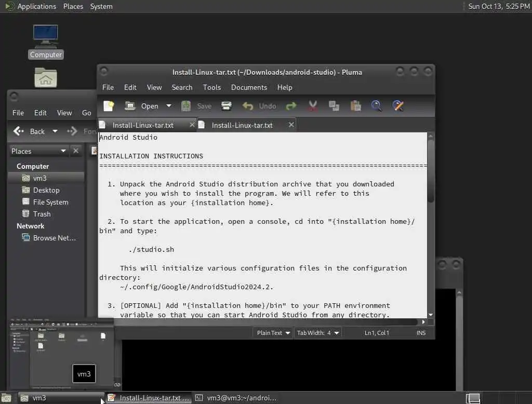The width and height of the screenshot is (532, 404).
Task: Switch to Install-Linux-tar.txt taskbar entry
Action: [x=149, y=398]
